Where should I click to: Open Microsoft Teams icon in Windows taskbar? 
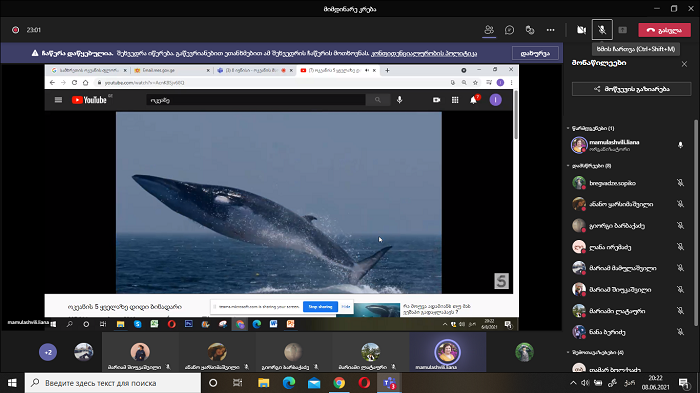coord(389,383)
